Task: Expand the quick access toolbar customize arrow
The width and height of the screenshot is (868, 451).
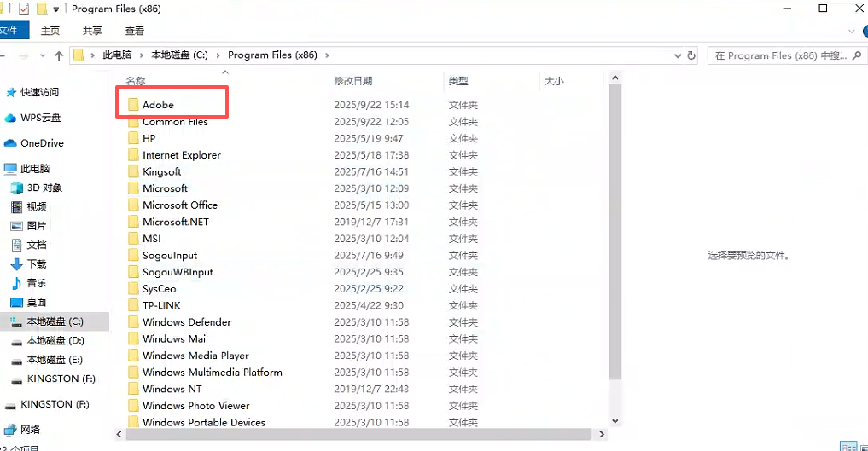Action: 56,9
